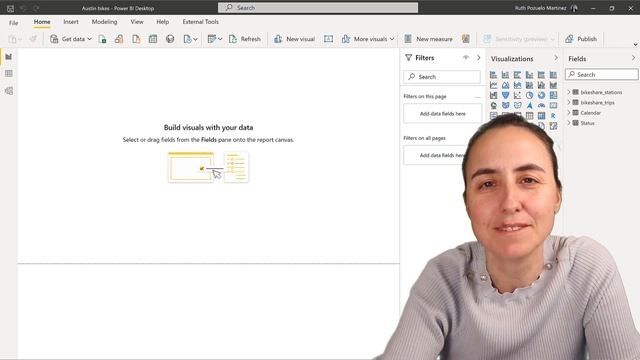This screenshot has width=640, height=360.
Task: Select the Home ribbon tab
Action: tap(42, 22)
